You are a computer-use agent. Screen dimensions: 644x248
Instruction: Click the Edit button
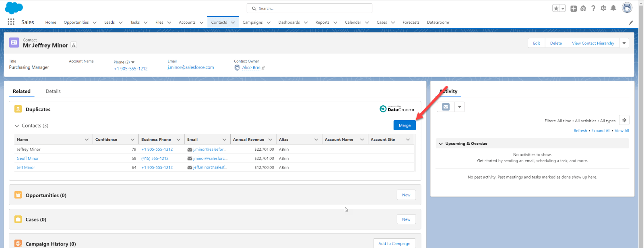pyautogui.click(x=537, y=43)
